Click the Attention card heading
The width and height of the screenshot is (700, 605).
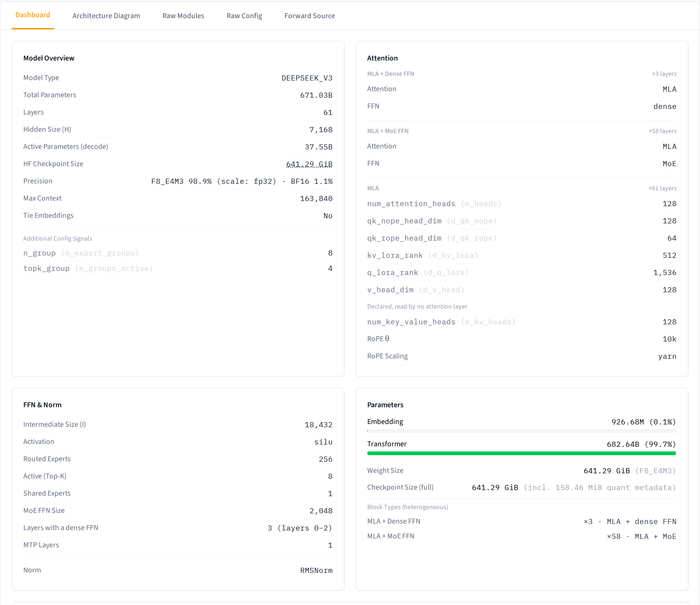(x=382, y=58)
